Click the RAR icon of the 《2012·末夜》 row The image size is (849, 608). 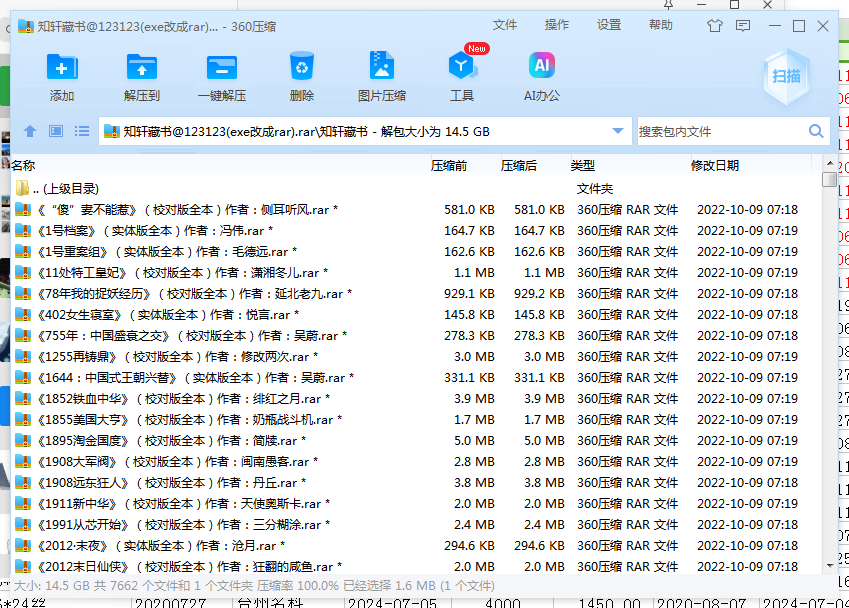pyautogui.click(x=23, y=546)
